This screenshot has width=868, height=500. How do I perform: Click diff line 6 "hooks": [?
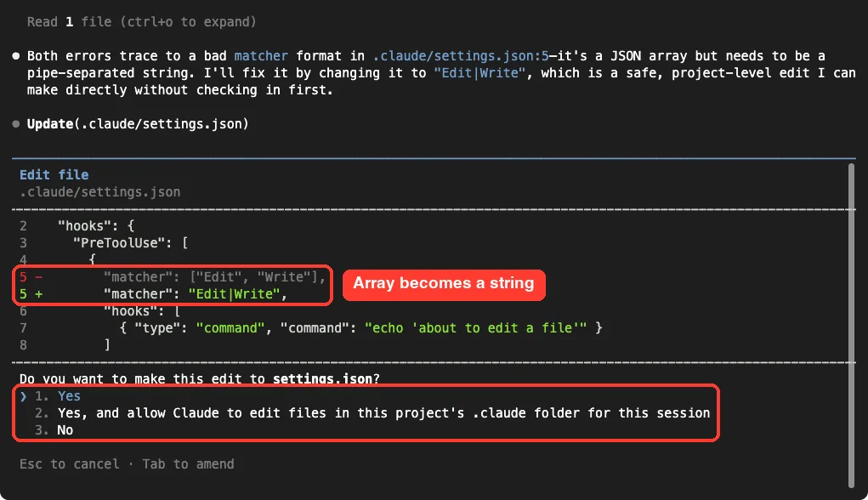pos(99,311)
